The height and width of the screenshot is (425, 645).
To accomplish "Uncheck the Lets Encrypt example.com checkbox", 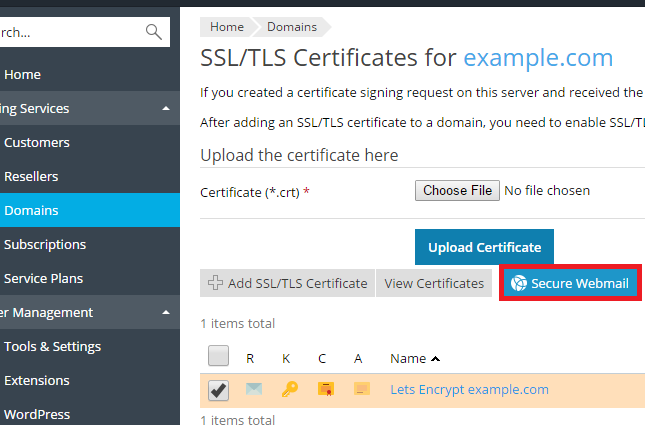I will point(219,389).
